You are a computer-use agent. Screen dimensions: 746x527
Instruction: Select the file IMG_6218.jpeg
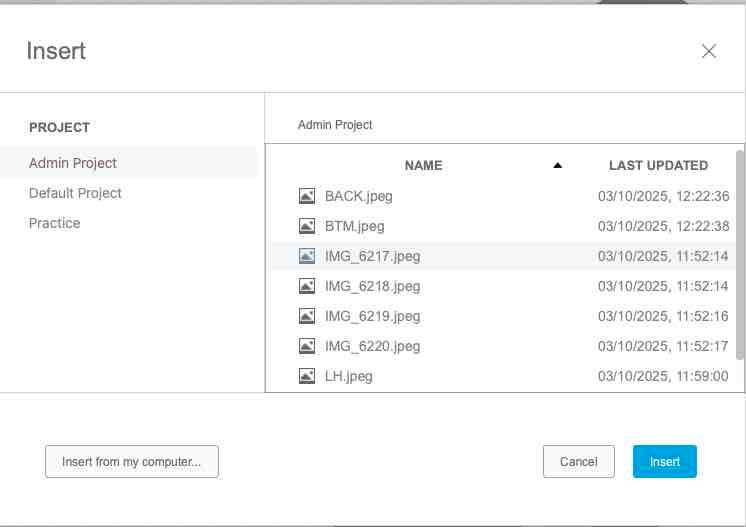click(x=373, y=286)
